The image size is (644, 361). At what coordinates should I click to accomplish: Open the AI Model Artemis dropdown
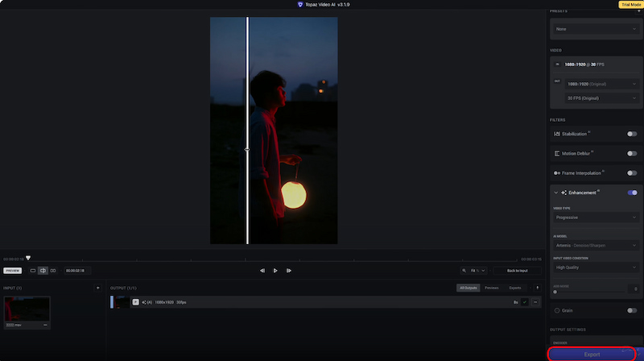[596, 246]
